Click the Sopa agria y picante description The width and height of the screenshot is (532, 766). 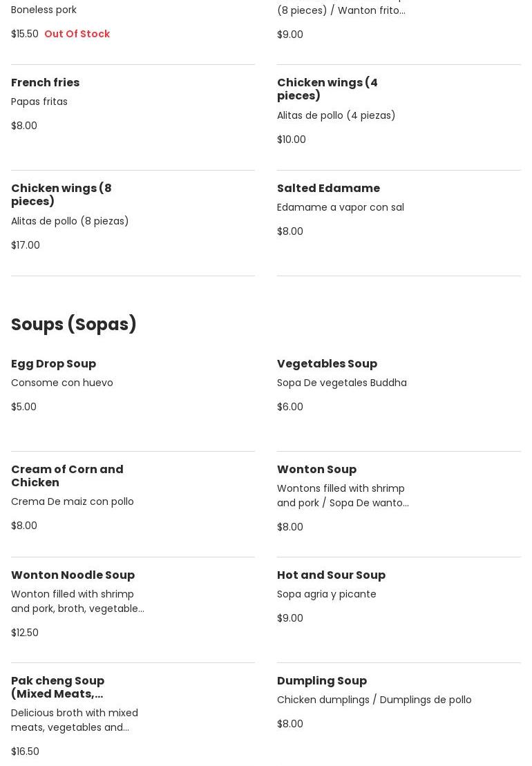[326, 594]
